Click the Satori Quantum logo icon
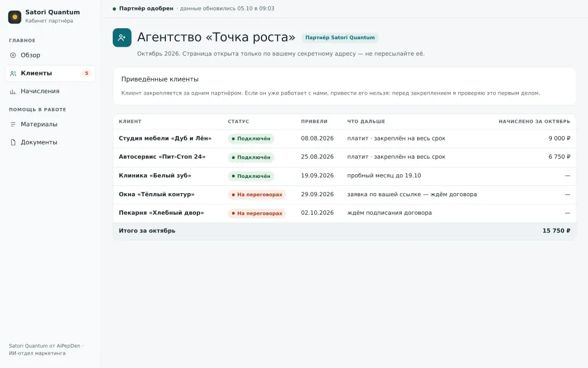The width and height of the screenshot is (588, 368). click(15, 17)
